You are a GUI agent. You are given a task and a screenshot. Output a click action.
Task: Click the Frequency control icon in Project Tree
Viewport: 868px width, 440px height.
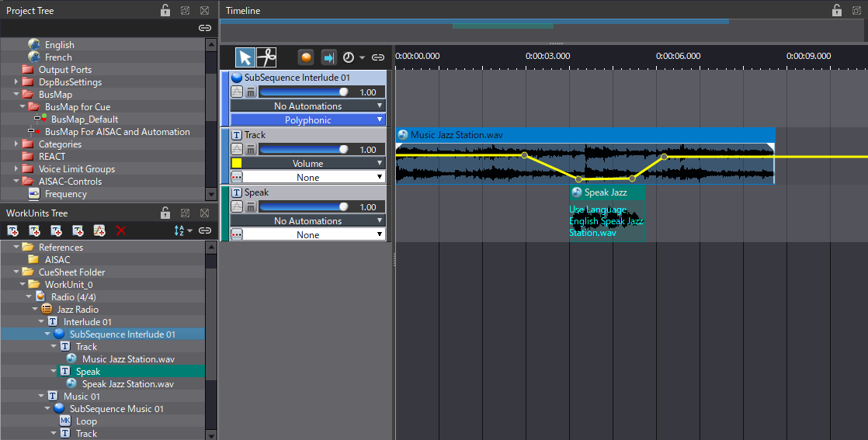(33, 194)
